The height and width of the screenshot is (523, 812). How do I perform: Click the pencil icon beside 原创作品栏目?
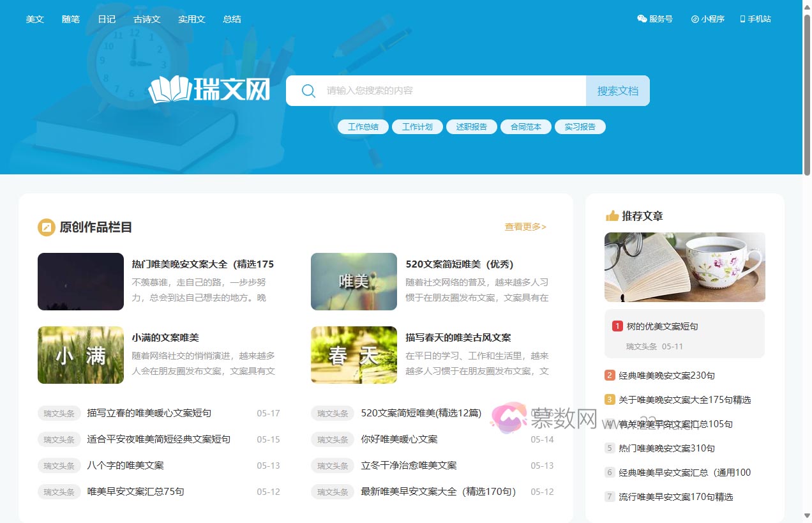(45, 227)
